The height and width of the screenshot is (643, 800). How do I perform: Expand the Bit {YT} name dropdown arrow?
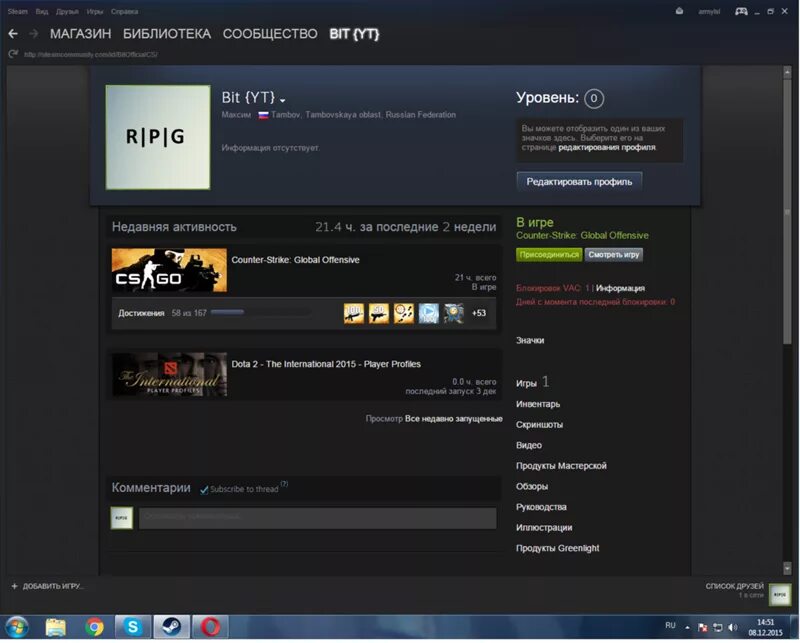(x=283, y=101)
